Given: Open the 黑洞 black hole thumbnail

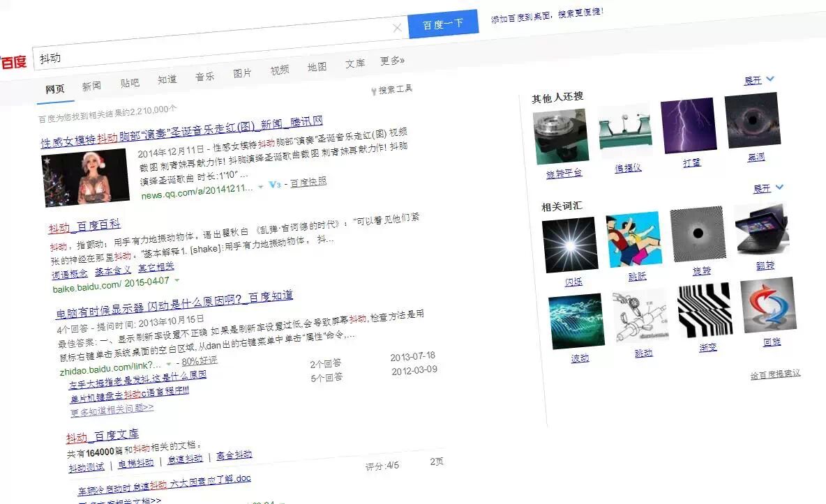Looking at the screenshot, I should tap(753, 120).
